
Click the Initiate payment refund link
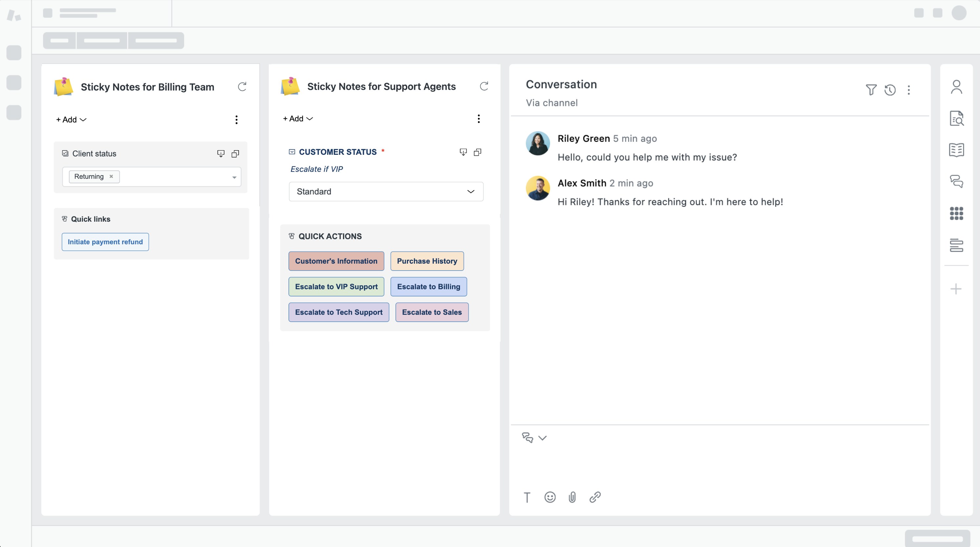[x=105, y=242]
